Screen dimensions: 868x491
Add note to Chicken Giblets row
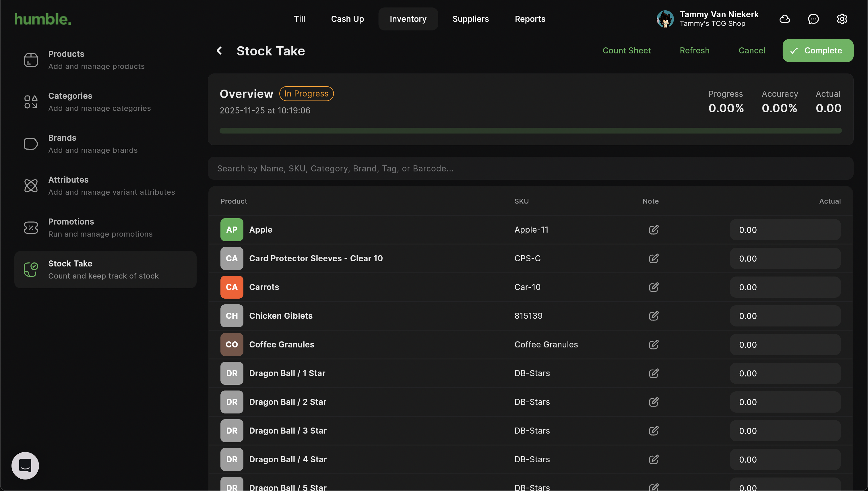point(653,316)
